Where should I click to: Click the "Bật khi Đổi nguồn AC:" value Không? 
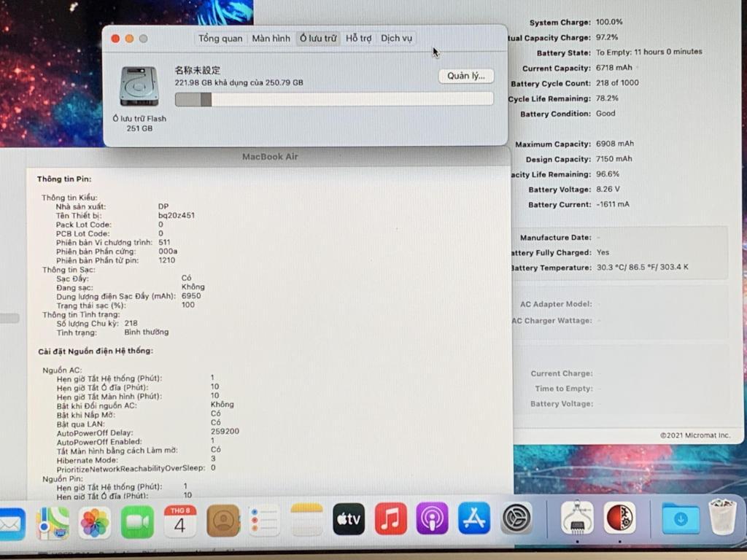[x=222, y=404]
